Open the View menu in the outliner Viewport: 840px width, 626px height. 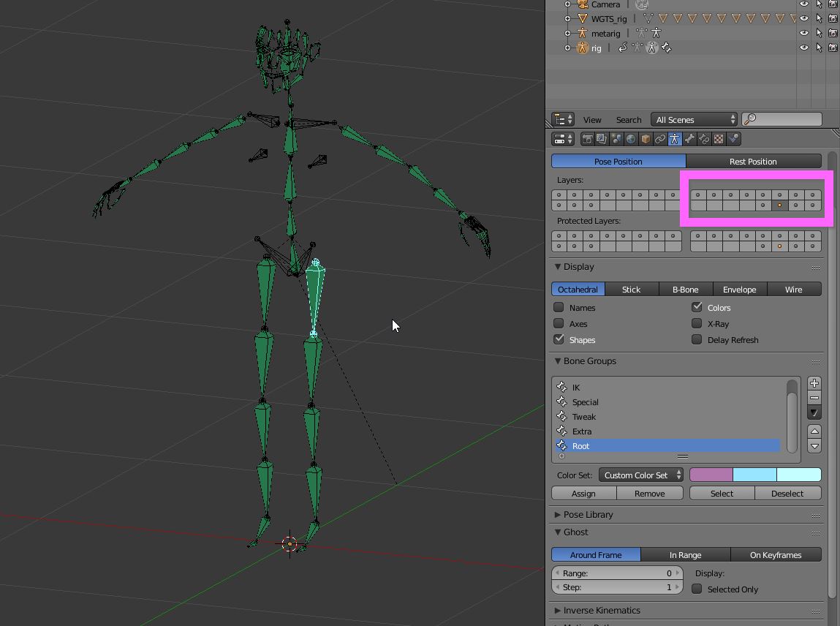pos(592,119)
